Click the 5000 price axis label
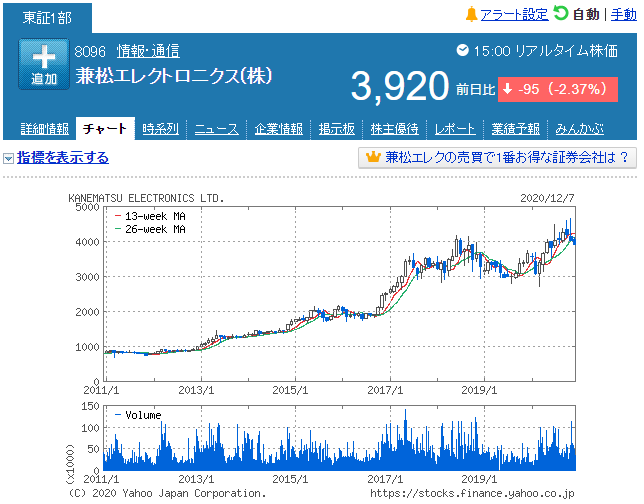This screenshot has height=504, width=644. coord(87,207)
